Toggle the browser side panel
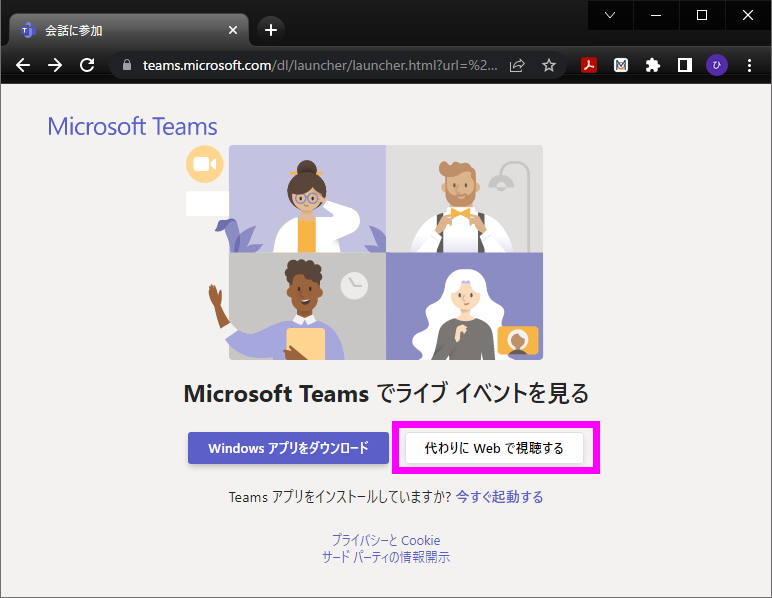The width and height of the screenshot is (772, 598). pos(685,65)
